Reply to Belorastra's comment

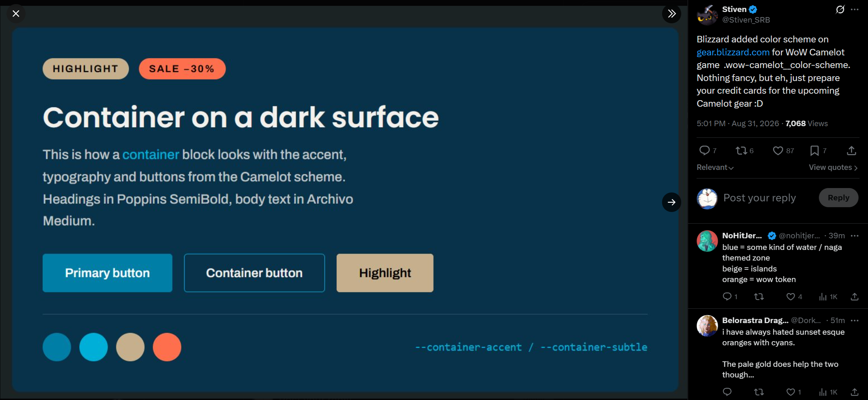point(727,392)
